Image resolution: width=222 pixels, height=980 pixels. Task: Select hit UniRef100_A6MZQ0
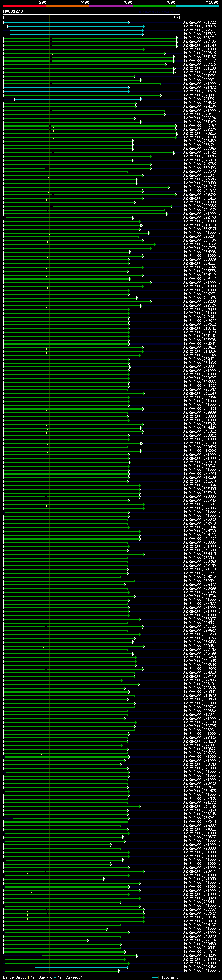click(199, 955)
